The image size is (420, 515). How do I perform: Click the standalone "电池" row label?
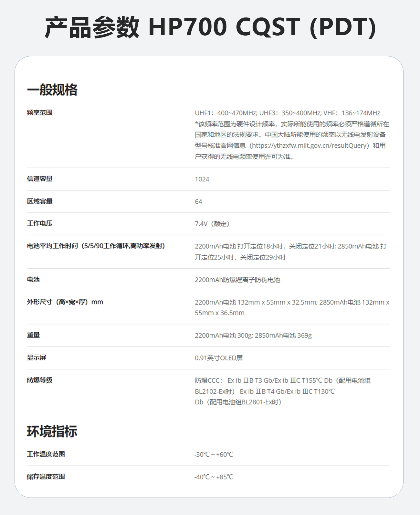(33, 279)
